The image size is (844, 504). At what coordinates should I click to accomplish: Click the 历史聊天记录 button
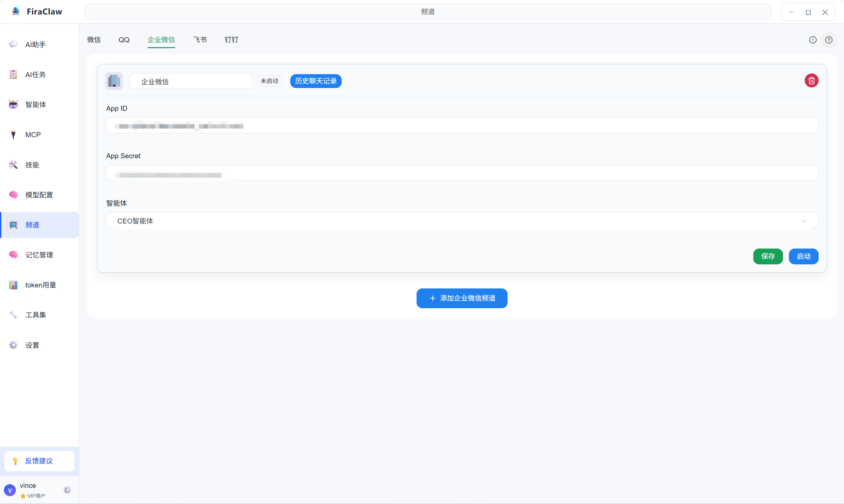(316, 81)
